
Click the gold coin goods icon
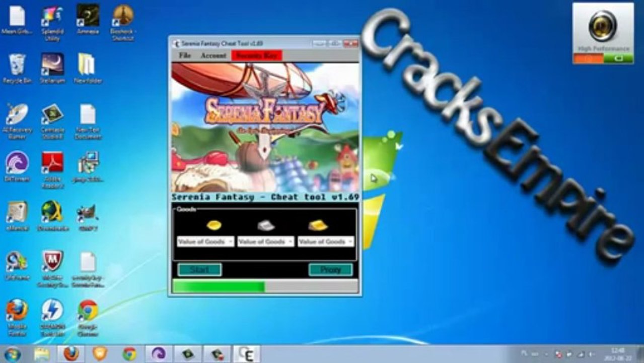(214, 225)
